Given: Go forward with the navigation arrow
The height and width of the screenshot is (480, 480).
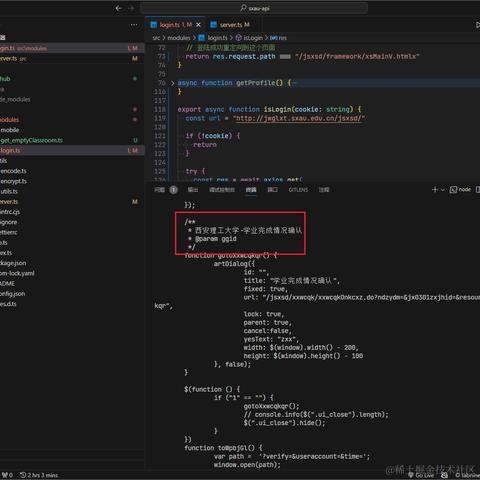Looking at the screenshot, I should [x=131, y=8].
